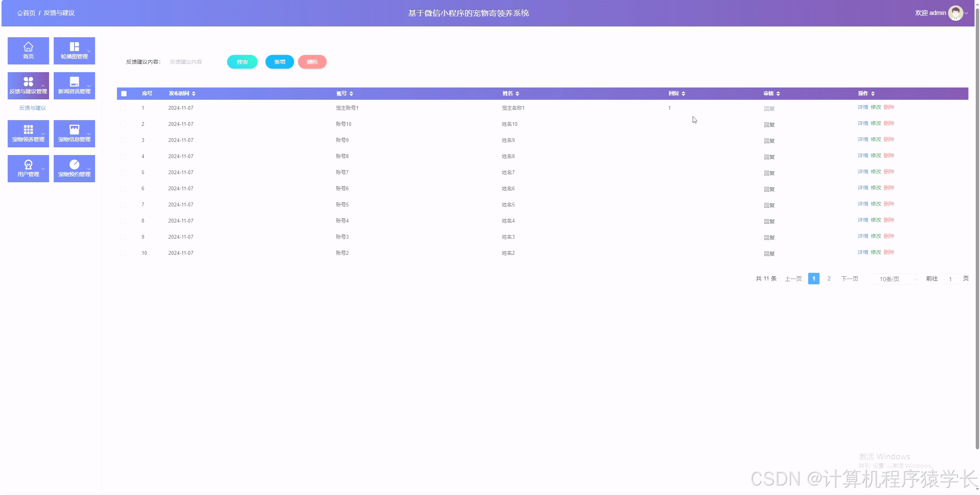Click the pet appointment management (宠物预约管理) icon
Viewport: 980px width, 495px height.
click(x=74, y=165)
